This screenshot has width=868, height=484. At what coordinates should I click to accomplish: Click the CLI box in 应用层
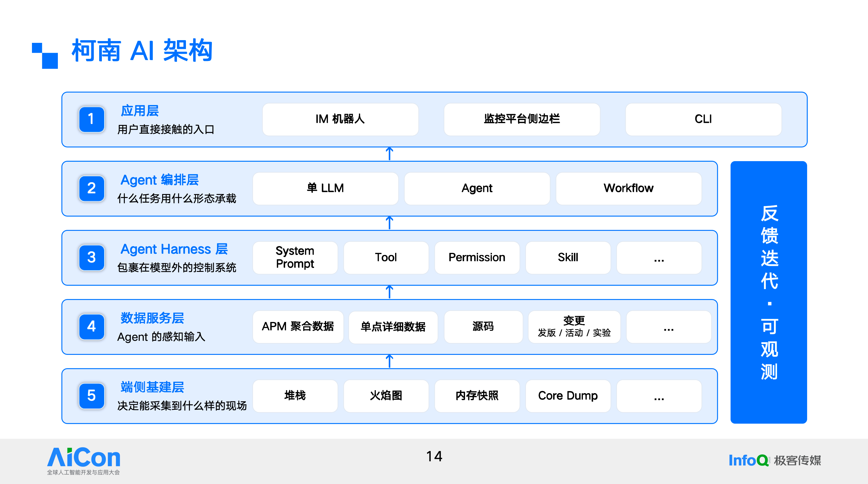click(703, 119)
